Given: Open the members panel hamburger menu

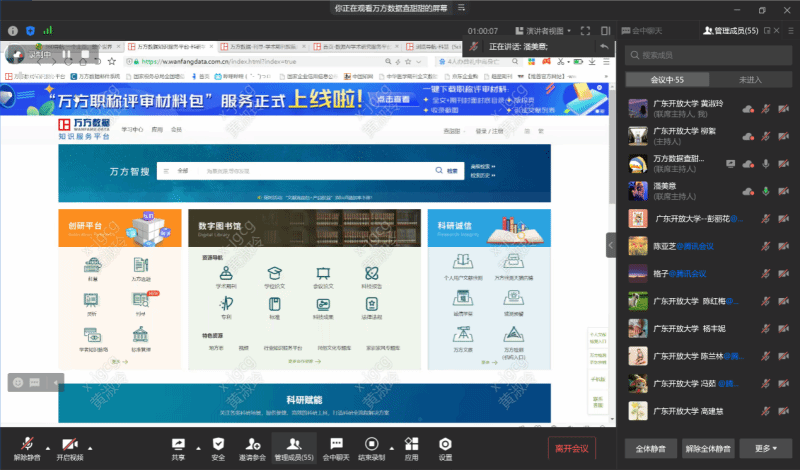Looking at the screenshot, I should tap(791, 31).
